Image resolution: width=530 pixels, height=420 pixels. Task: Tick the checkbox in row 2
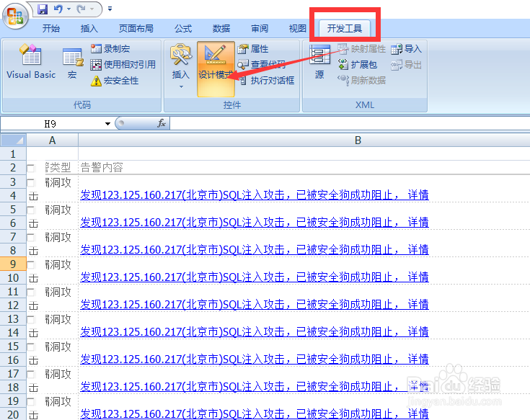31,168
